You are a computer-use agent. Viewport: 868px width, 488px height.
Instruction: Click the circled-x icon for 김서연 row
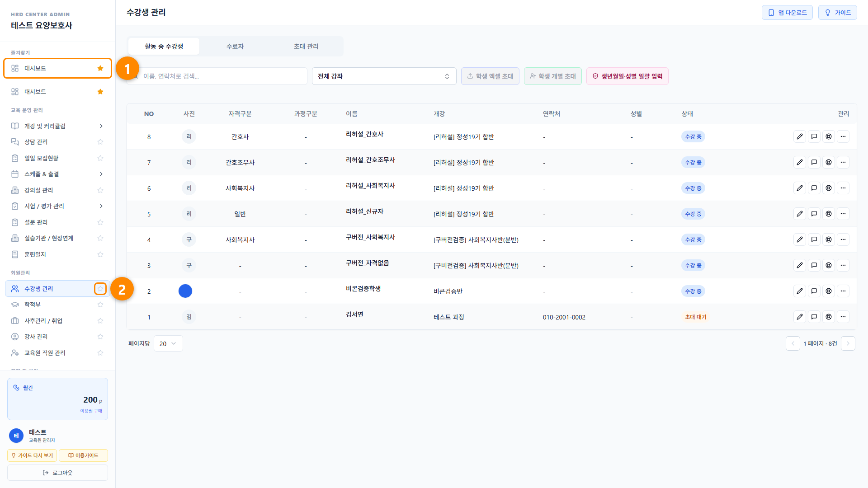(x=829, y=317)
